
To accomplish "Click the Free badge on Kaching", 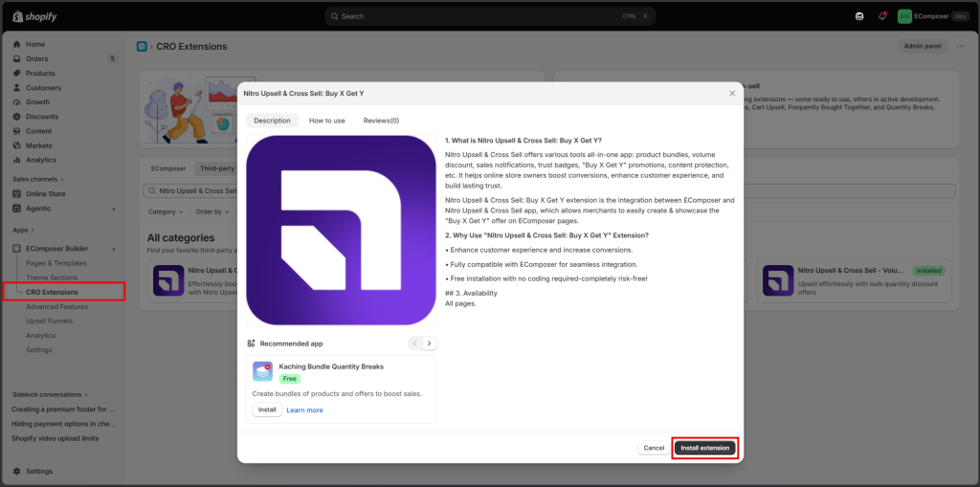I will click(289, 379).
